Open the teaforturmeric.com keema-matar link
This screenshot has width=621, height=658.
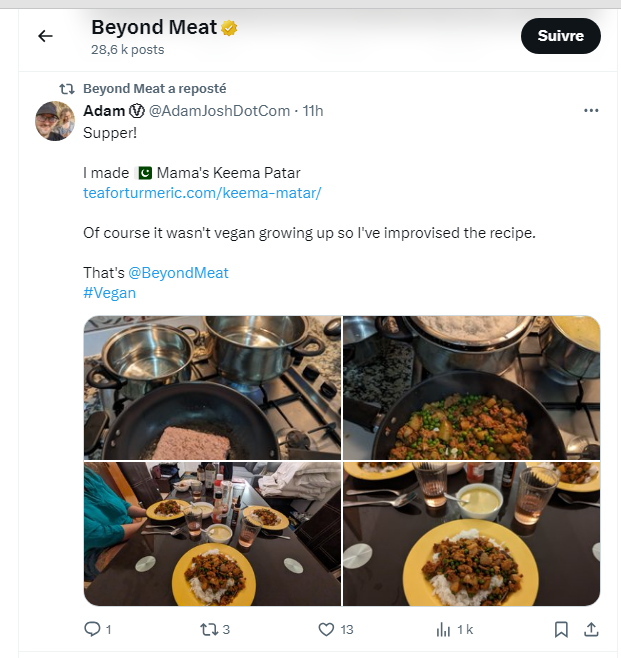[202, 192]
